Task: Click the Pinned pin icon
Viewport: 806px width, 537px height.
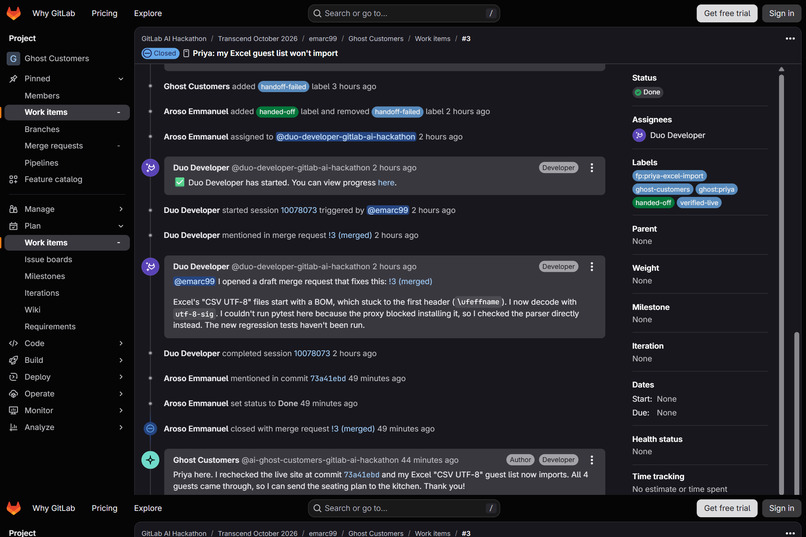Action: pyautogui.click(x=13, y=79)
